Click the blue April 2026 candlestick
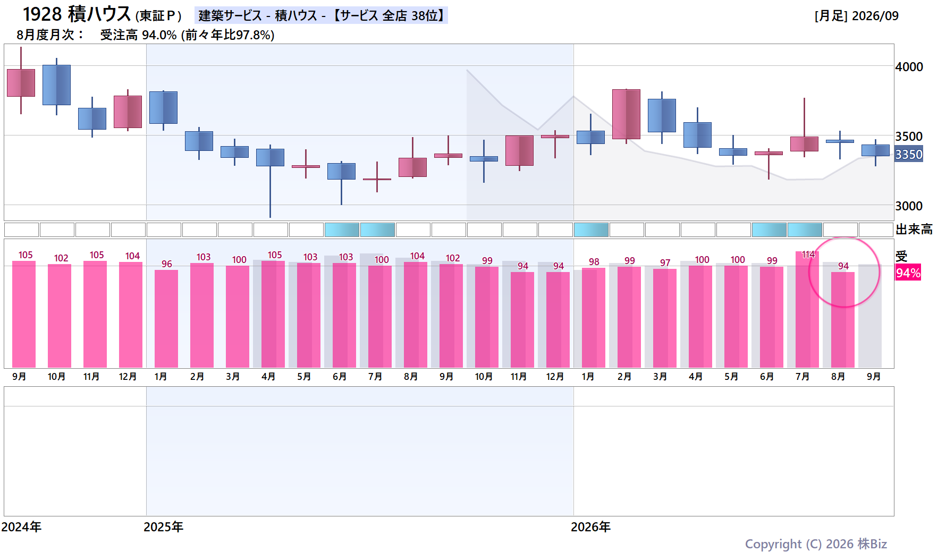 click(697, 135)
